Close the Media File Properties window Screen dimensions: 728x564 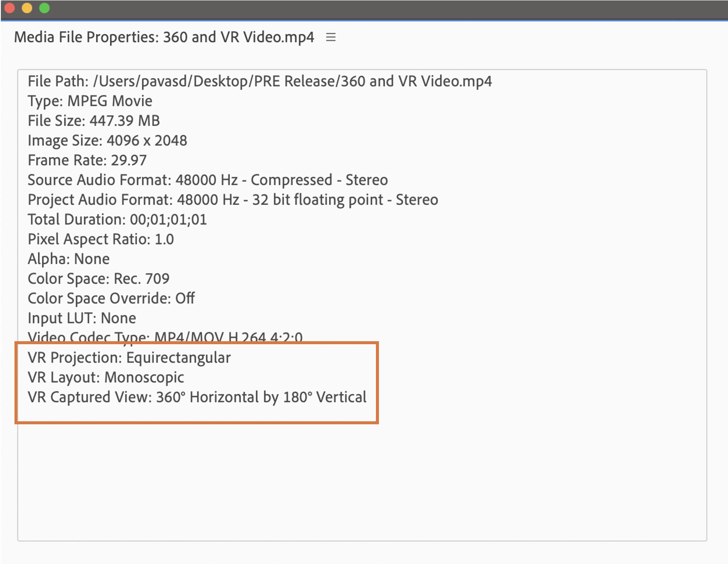point(9,8)
